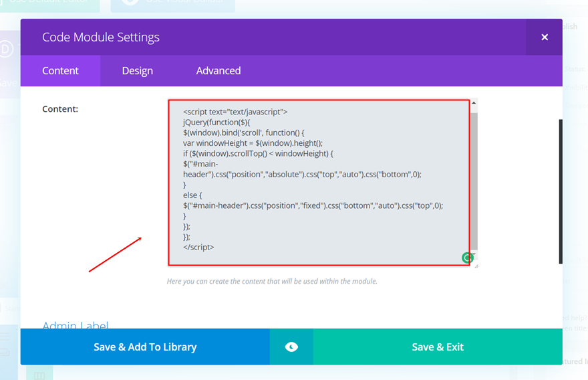Viewport: 588px width, 380px height.
Task: Click the faded Divi D logo icon
Action: pyautogui.click(x=7, y=49)
